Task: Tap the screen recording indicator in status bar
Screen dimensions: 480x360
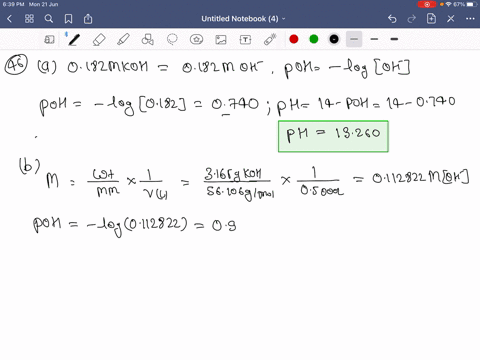Action: pos(427,4)
